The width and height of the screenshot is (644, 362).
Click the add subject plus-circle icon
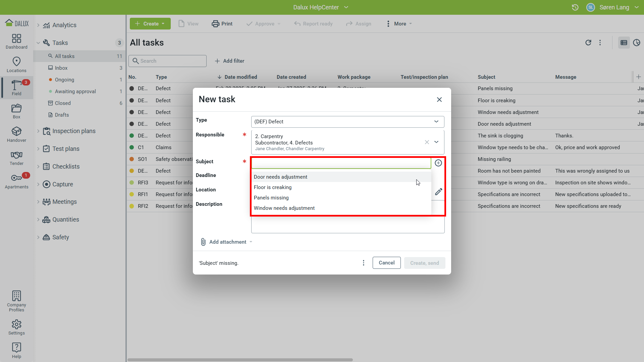[438, 163]
